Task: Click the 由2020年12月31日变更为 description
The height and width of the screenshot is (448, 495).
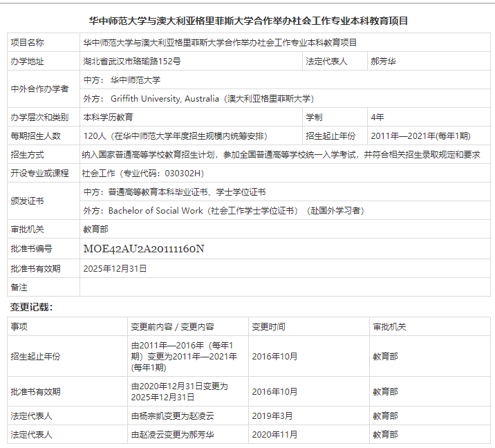Action: 179,391
